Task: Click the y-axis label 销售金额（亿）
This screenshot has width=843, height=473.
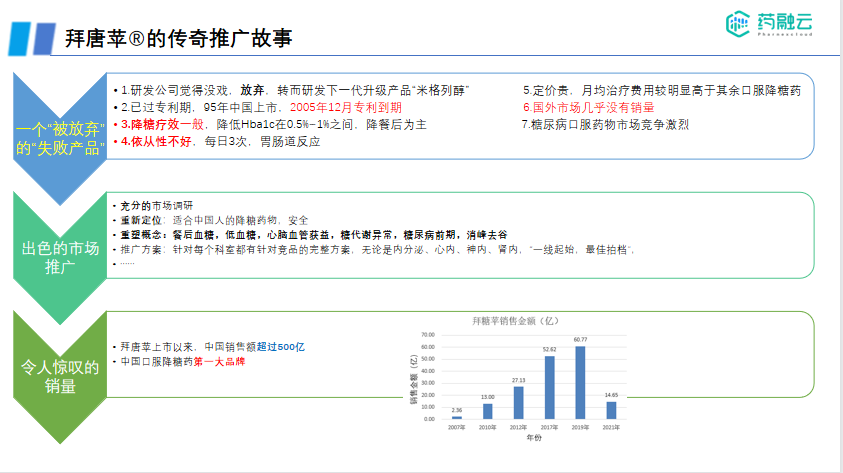Action: [x=414, y=379]
